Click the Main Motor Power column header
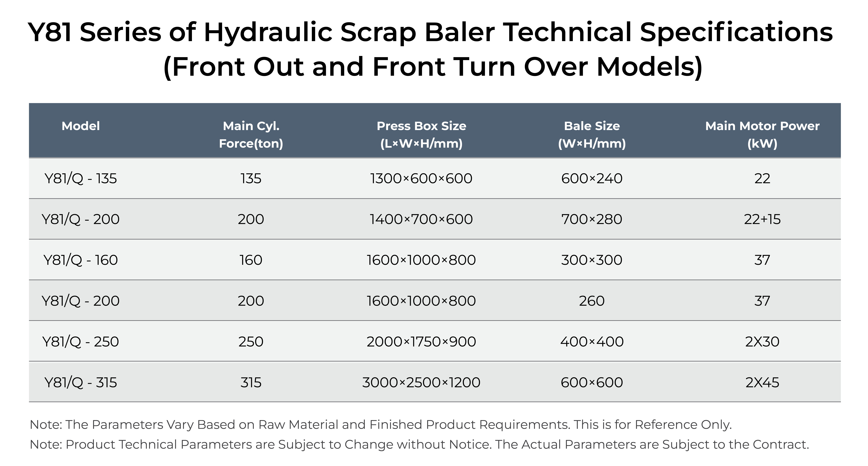868x466 pixels. click(762, 134)
